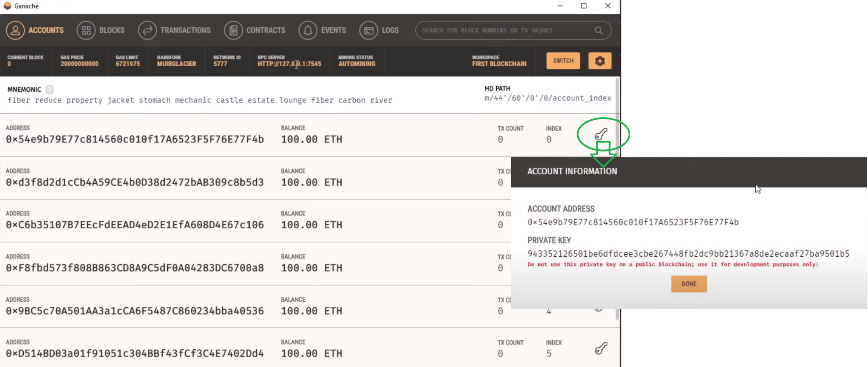The image size is (868, 367).
Task: Open the Contracts document icon
Action: click(233, 31)
